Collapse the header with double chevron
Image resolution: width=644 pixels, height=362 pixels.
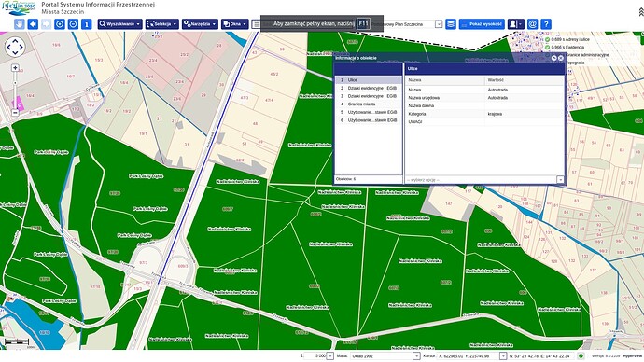pyautogui.click(x=640, y=12)
